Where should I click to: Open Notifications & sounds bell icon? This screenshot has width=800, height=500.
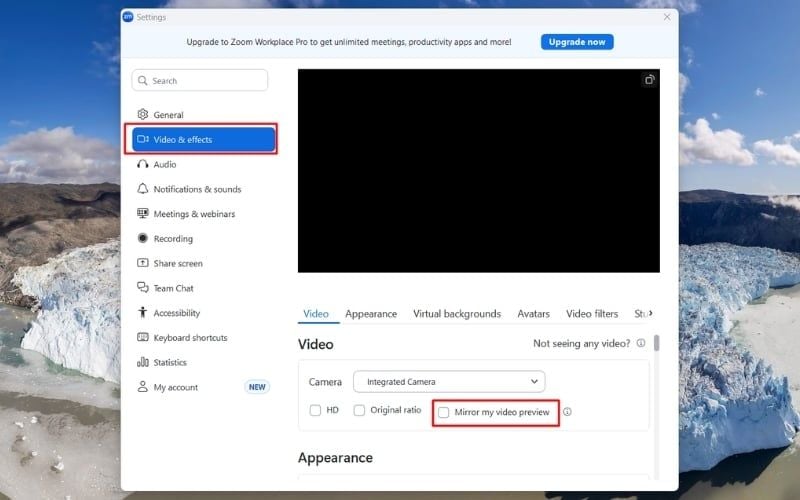point(143,189)
